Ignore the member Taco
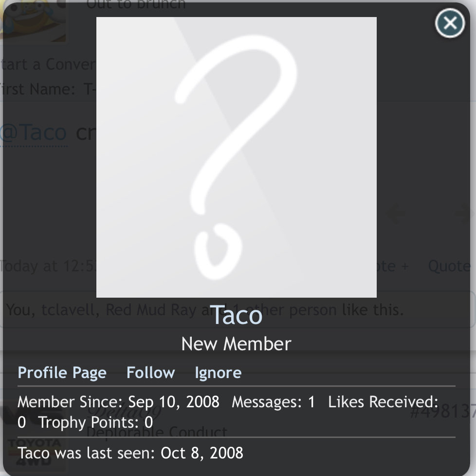The image size is (476, 476). point(218,373)
